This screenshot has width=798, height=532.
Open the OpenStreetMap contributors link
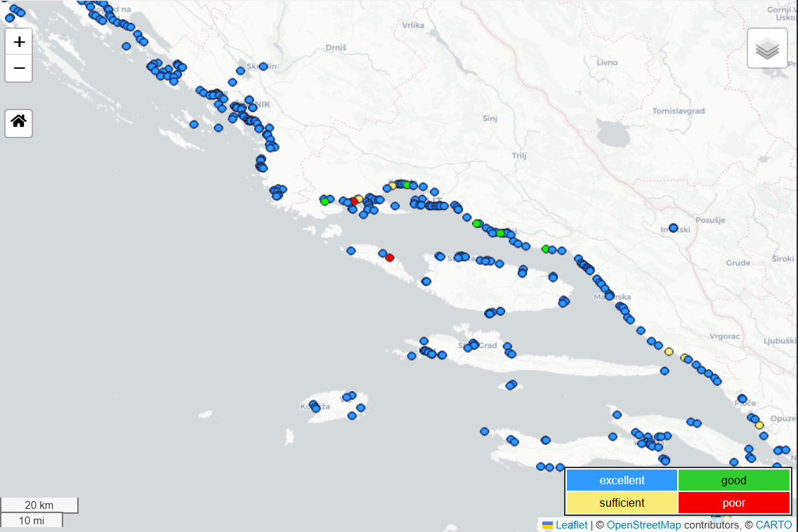coord(643,525)
